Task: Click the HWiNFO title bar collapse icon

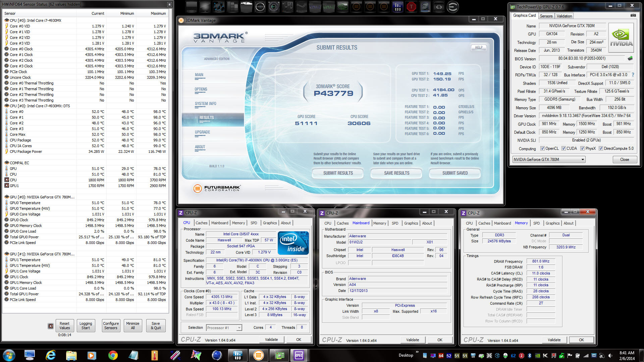Action: pos(169,4)
